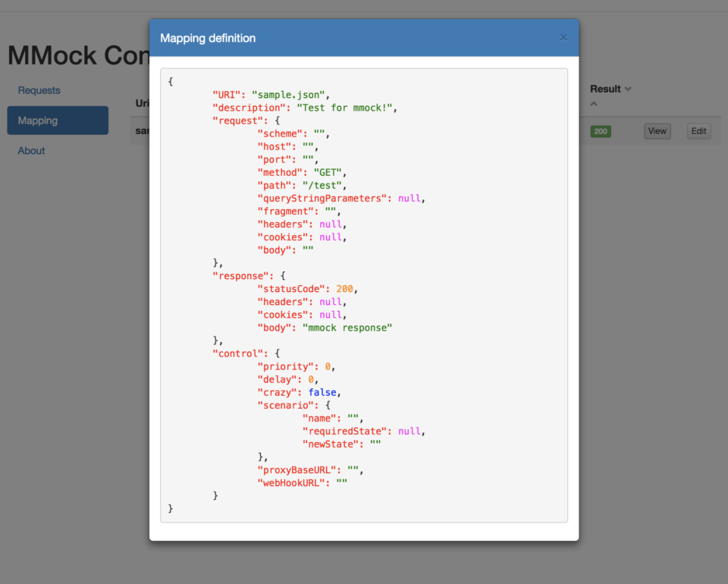
Task: Open the About page link
Action: click(x=31, y=151)
